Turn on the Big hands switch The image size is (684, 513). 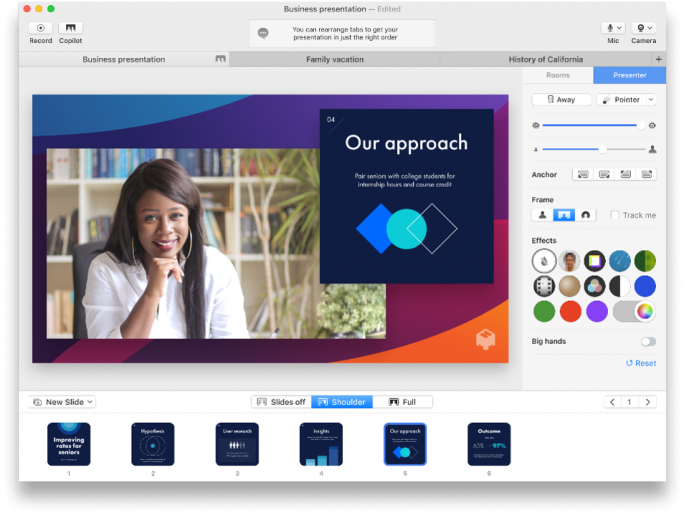pyautogui.click(x=649, y=342)
